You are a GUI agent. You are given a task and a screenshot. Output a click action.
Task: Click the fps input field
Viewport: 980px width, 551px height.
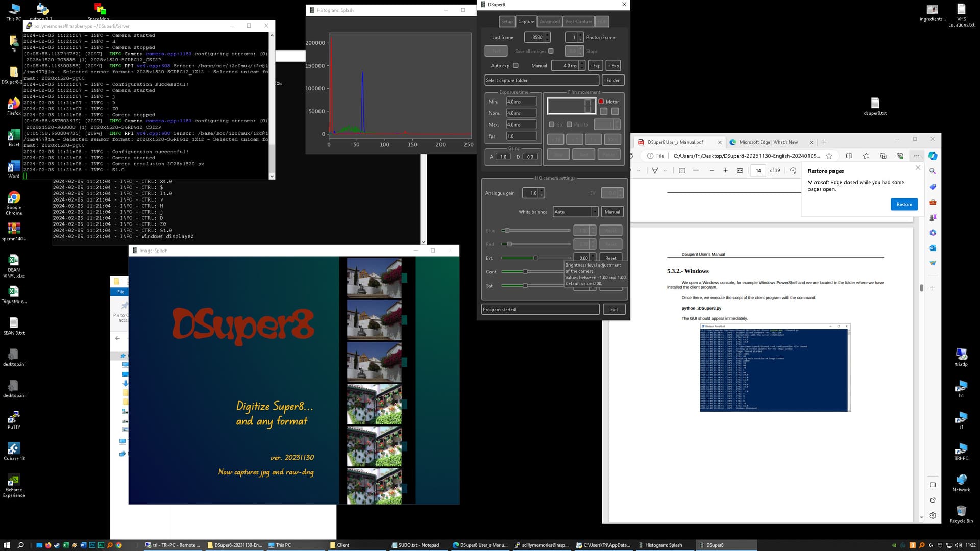click(521, 136)
